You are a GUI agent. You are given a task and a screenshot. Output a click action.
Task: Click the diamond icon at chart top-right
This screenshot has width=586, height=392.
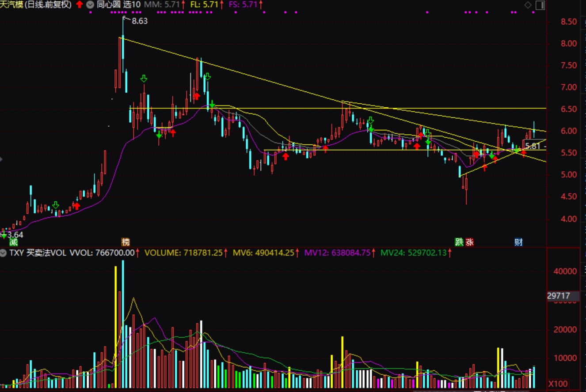[x=528, y=5]
